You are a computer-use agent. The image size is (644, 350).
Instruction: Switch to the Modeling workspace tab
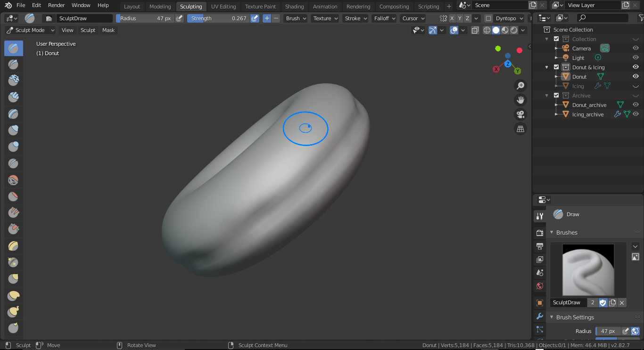[160, 7]
